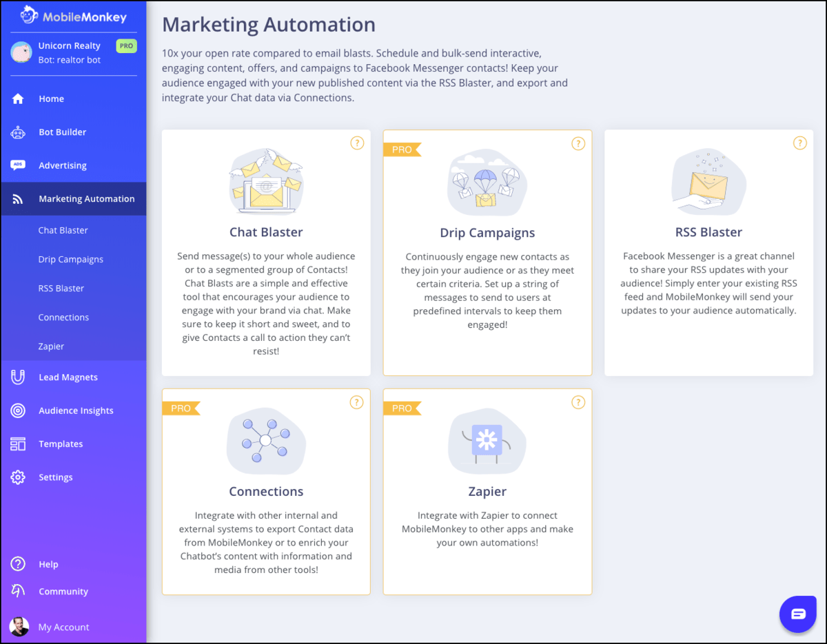Open help tooltip on RSS Blaster card
827x644 pixels.
tap(799, 143)
